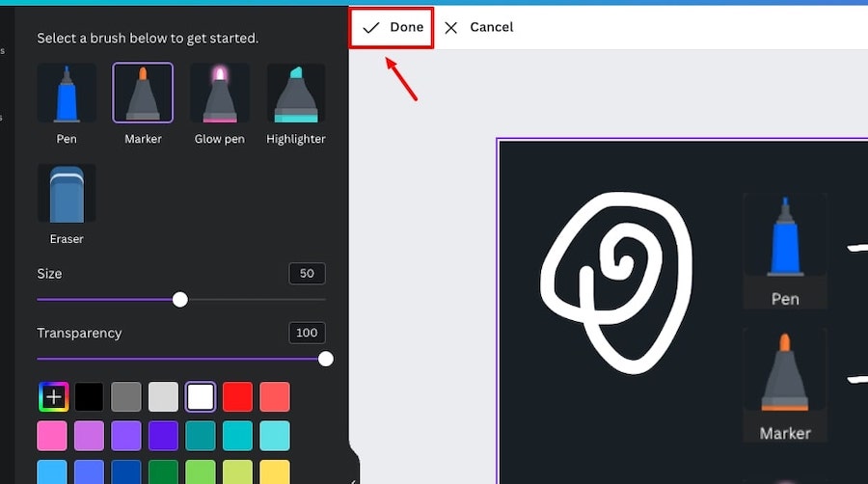Pick the cornflower blue color swatch
This screenshot has width=868, height=484.
pos(89,471)
